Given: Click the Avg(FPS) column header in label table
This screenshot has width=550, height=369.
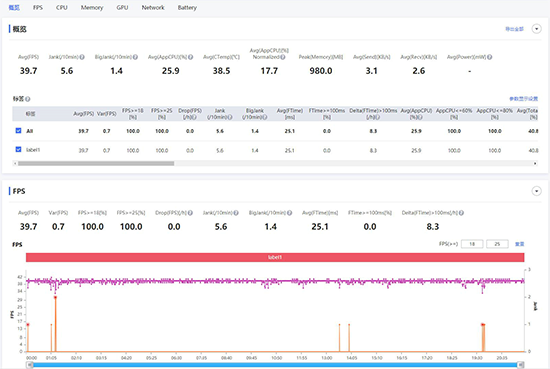Looking at the screenshot, I should coord(83,114).
